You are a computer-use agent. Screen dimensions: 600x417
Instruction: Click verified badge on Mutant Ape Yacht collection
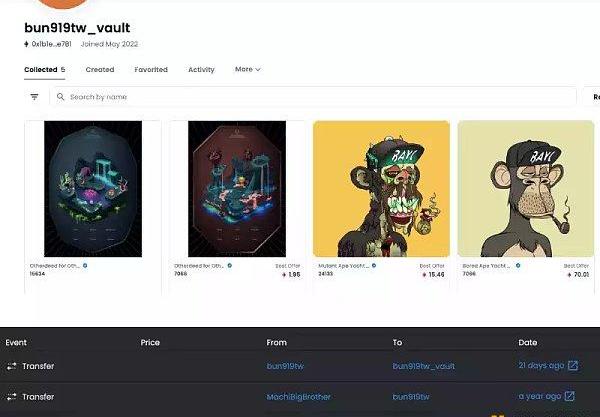click(374, 266)
